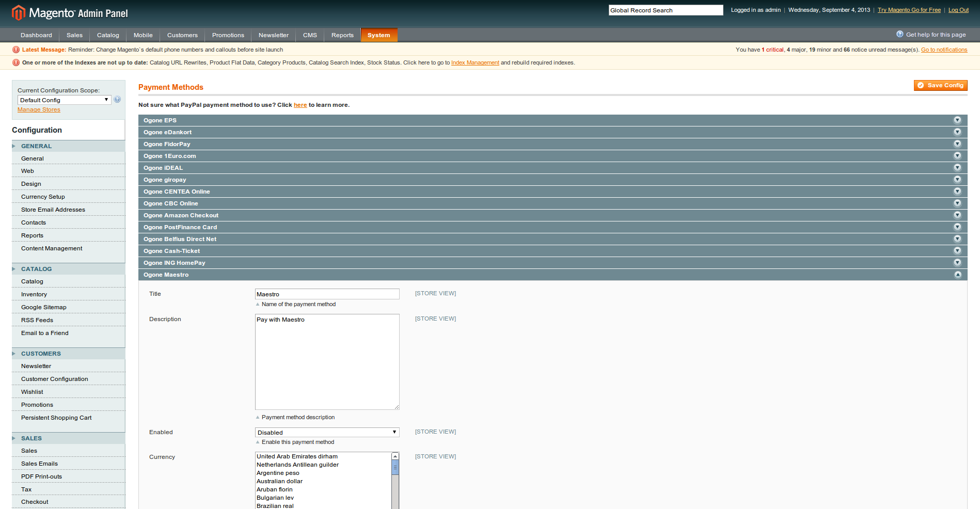This screenshot has width=980, height=509.
Task: Open Google Sitemap configuration section
Action: coord(44,307)
